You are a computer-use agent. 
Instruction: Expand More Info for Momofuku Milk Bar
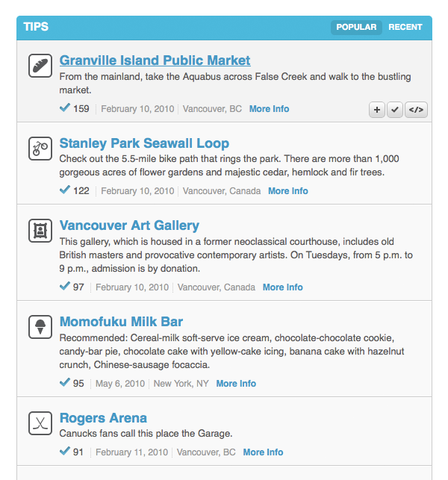pos(236,384)
